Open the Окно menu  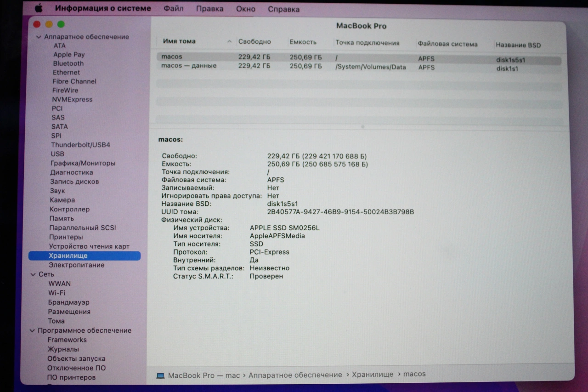pos(246,9)
